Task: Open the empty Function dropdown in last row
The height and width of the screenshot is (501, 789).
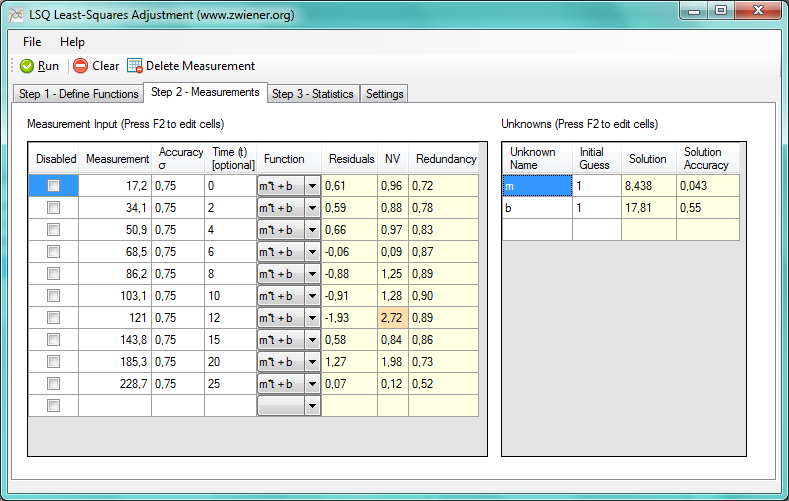Action: (311, 406)
